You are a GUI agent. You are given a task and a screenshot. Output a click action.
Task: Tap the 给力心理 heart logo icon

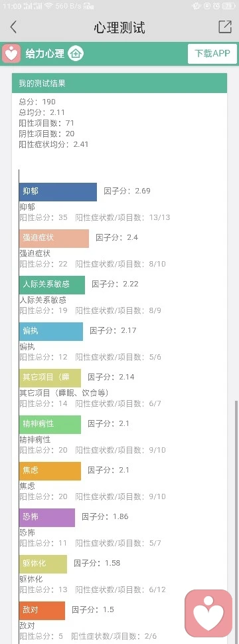click(x=11, y=53)
